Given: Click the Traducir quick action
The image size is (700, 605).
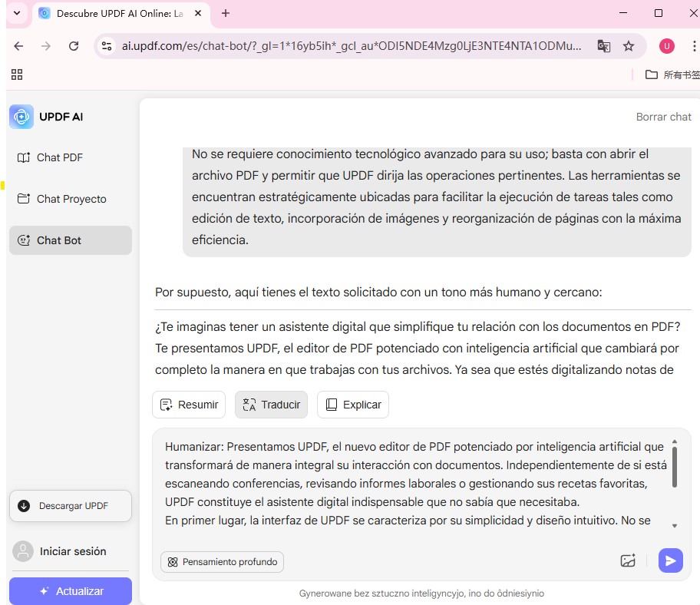Looking at the screenshot, I should tap(272, 405).
